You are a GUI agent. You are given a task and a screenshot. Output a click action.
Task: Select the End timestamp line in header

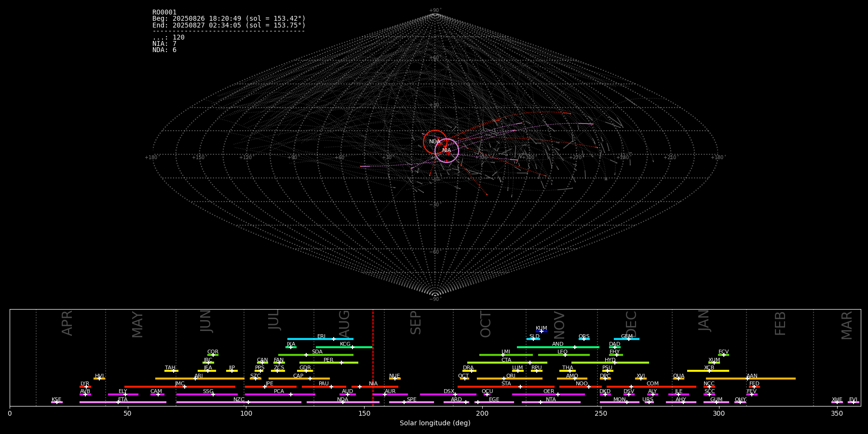(229, 25)
